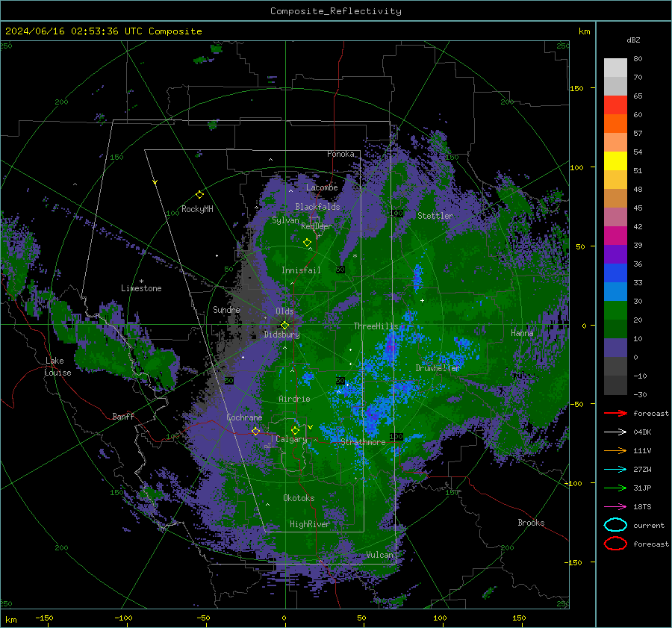This screenshot has width=672, height=628.
Task: Click the cyan 27ZW arrow in legend
Action: point(615,469)
